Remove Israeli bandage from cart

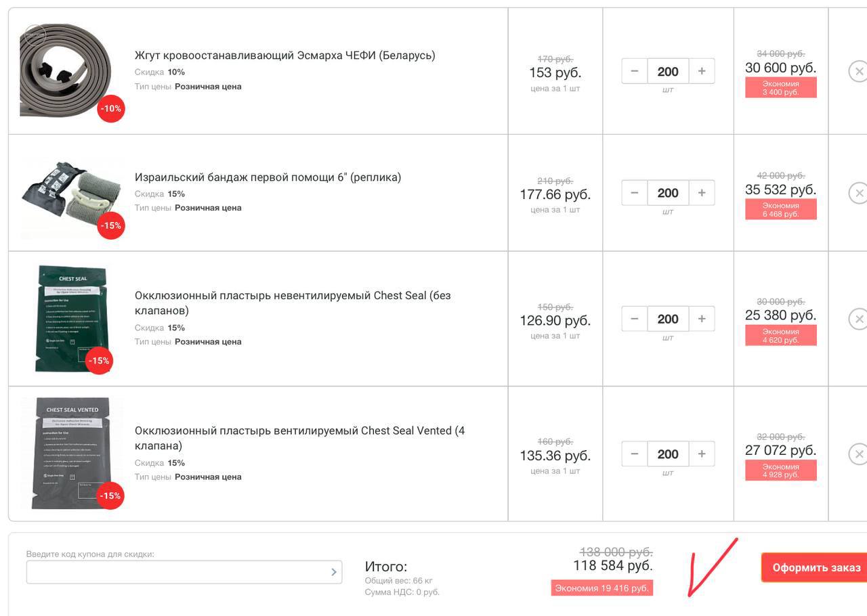point(858,193)
